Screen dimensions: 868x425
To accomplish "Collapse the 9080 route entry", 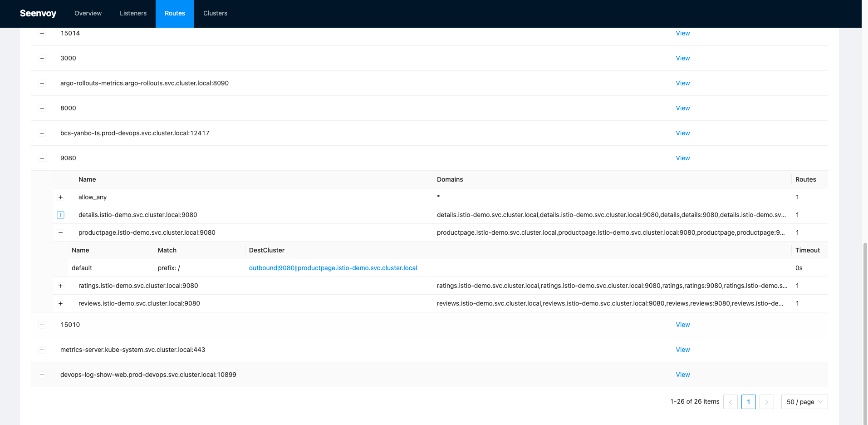I will (x=42, y=158).
